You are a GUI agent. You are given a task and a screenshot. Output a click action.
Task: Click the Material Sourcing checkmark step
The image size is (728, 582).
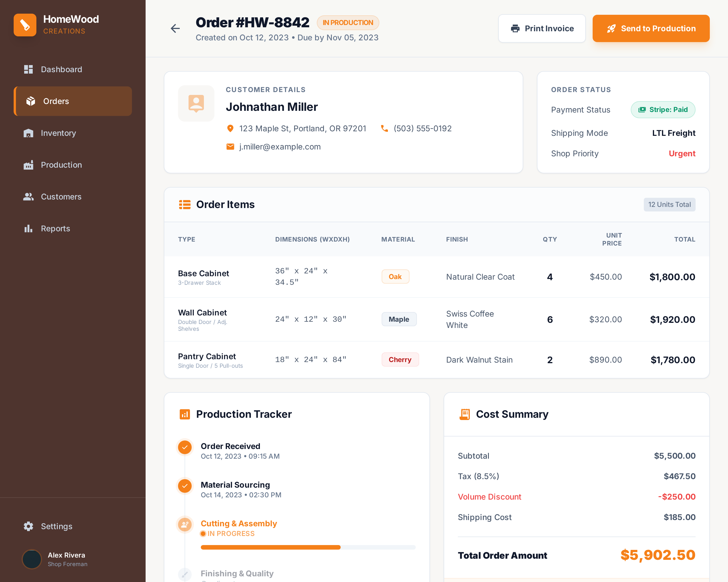(x=185, y=486)
